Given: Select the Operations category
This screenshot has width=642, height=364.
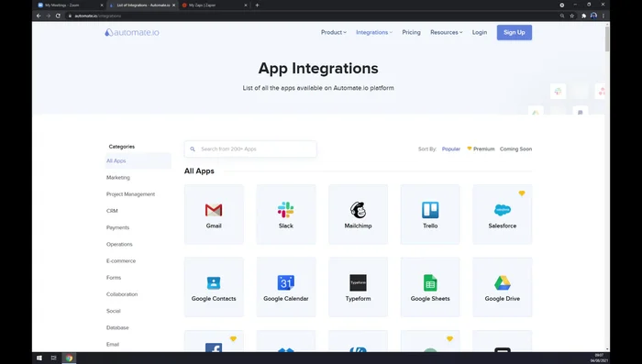Looking at the screenshot, I should (x=119, y=245).
